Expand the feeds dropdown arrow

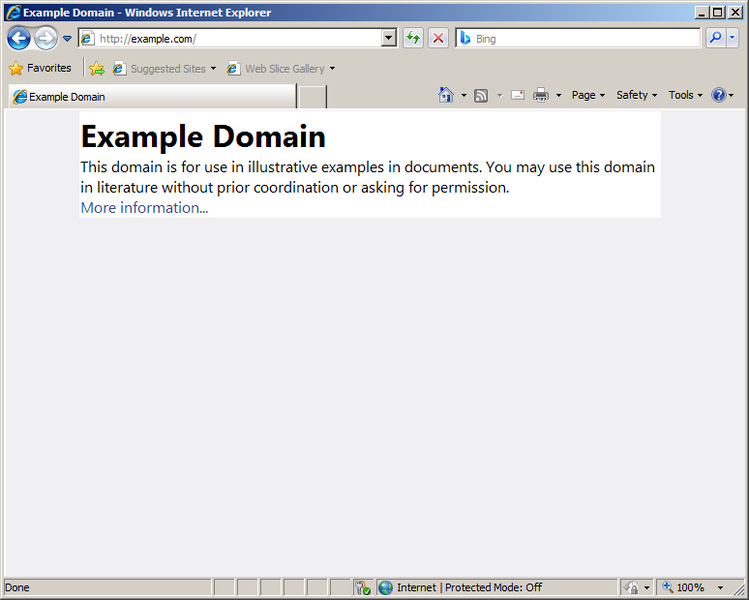(x=500, y=96)
